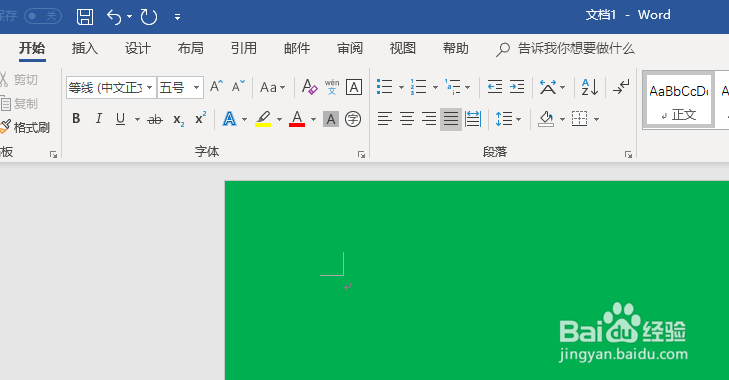This screenshot has width=729, height=380.
Task: Click the Phonetic Guide wén icon
Action: point(331,87)
